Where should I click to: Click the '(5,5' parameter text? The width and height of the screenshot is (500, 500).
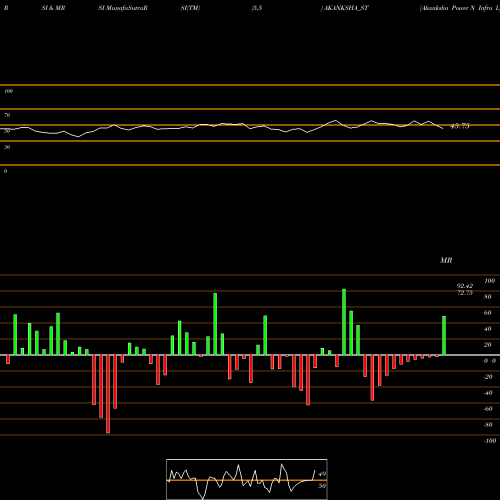point(257,8)
